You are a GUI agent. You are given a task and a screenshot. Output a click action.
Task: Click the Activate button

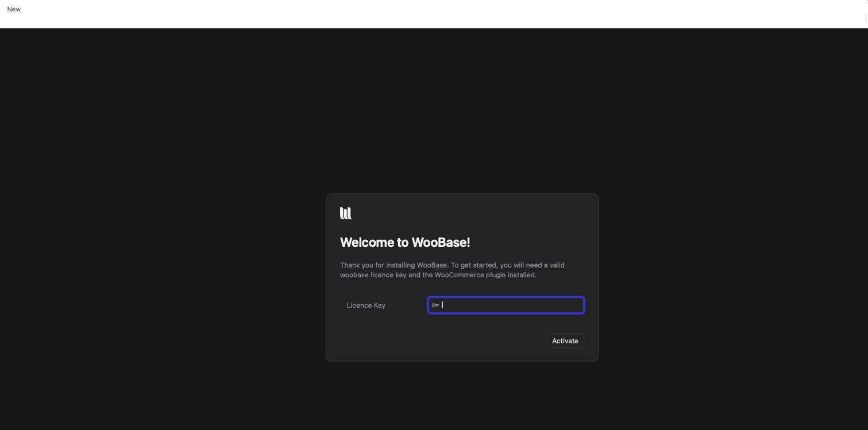[x=565, y=341]
